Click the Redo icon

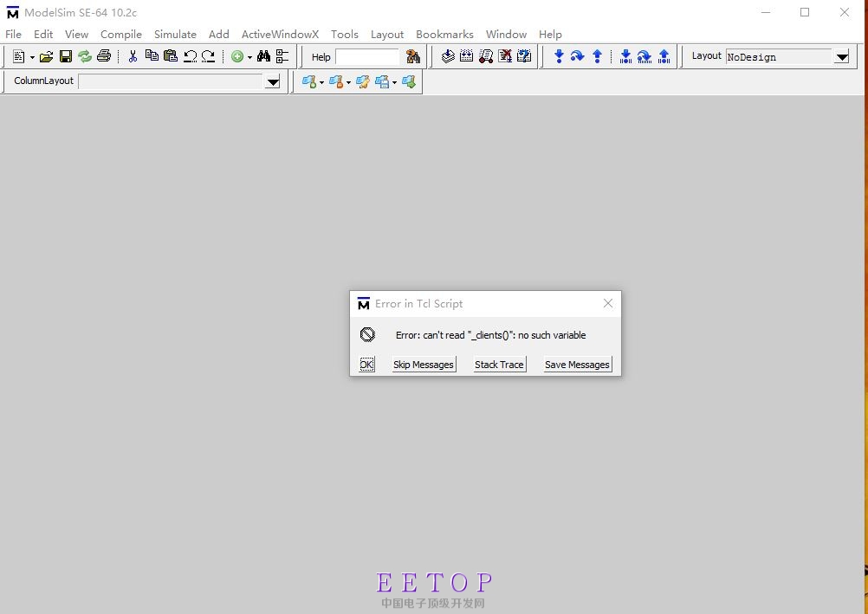coord(208,56)
